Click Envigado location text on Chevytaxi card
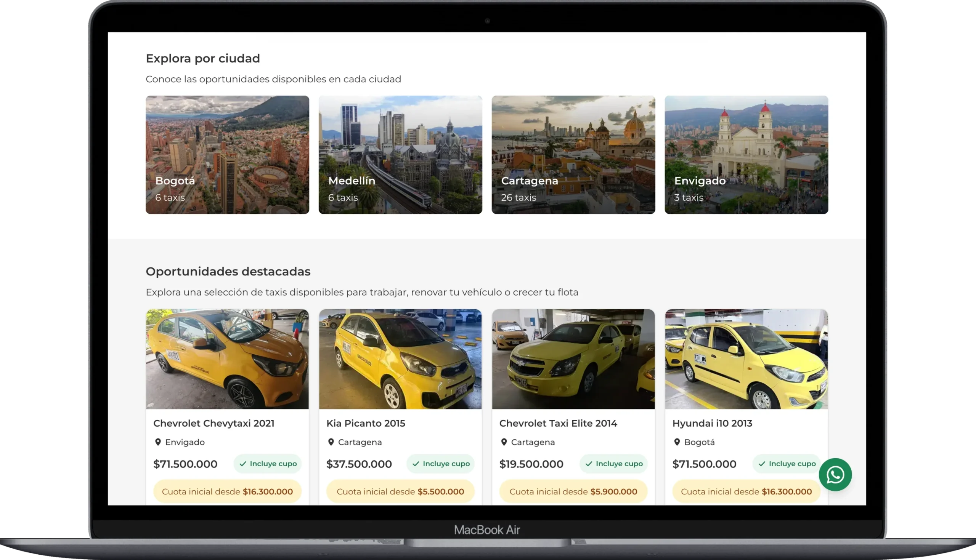 [185, 442]
